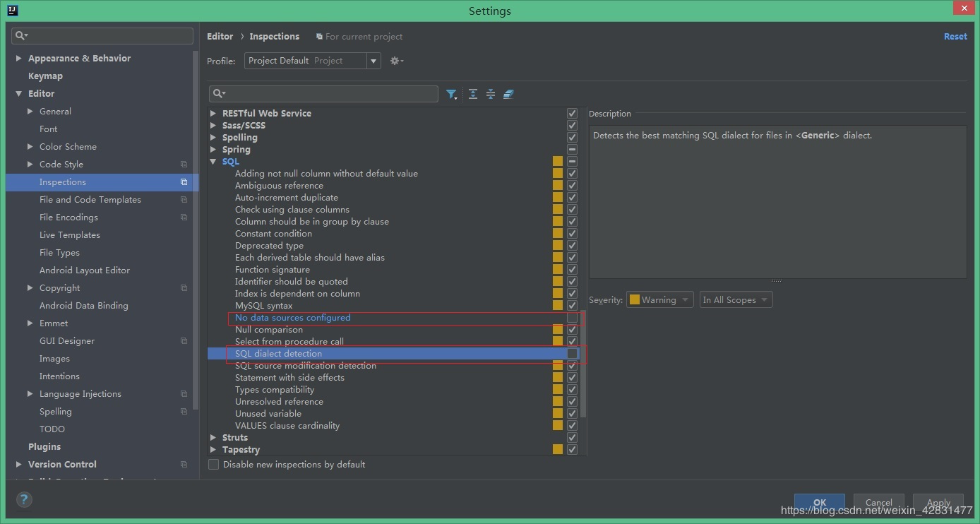Screen dimensions: 980x524
Task: Click the project-level icon beside File Encodings
Action: point(184,218)
